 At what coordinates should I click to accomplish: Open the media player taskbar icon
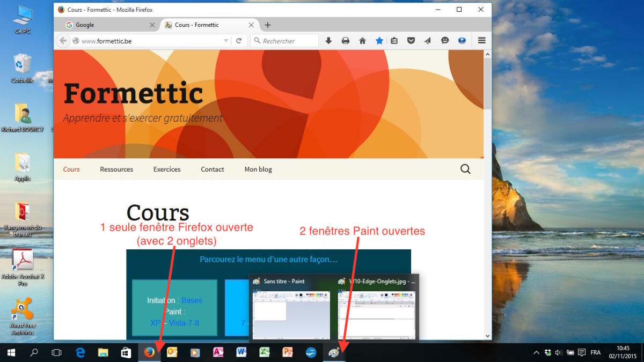pyautogui.click(x=195, y=352)
